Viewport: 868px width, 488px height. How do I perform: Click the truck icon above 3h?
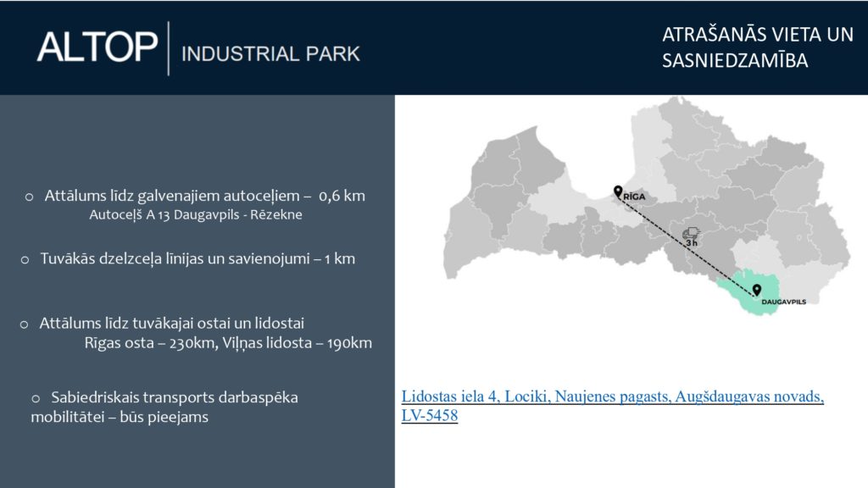pyautogui.click(x=691, y=231)
